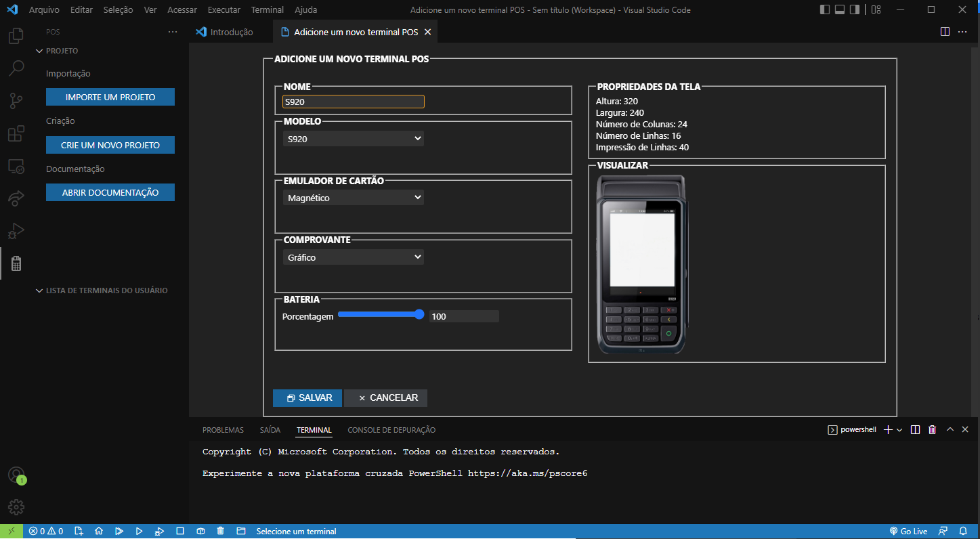This screenshot has height=539, width=980.
Task: Open the Explorer icon in activity bar
Action: coord(15,35)
